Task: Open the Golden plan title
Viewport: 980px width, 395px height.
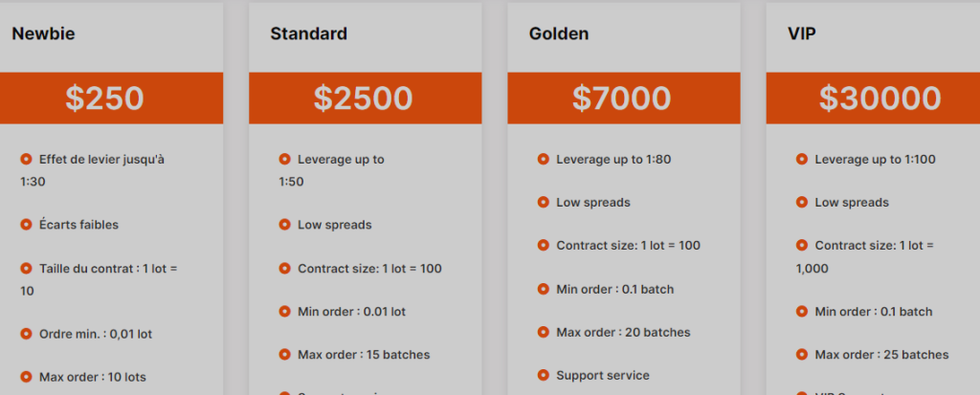Action: 559,34
